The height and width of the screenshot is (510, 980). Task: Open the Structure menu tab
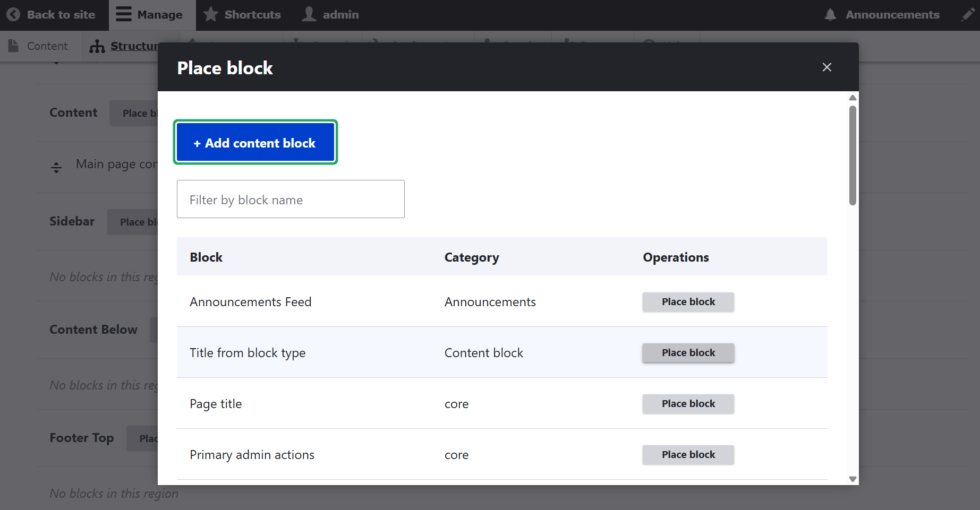135,46
